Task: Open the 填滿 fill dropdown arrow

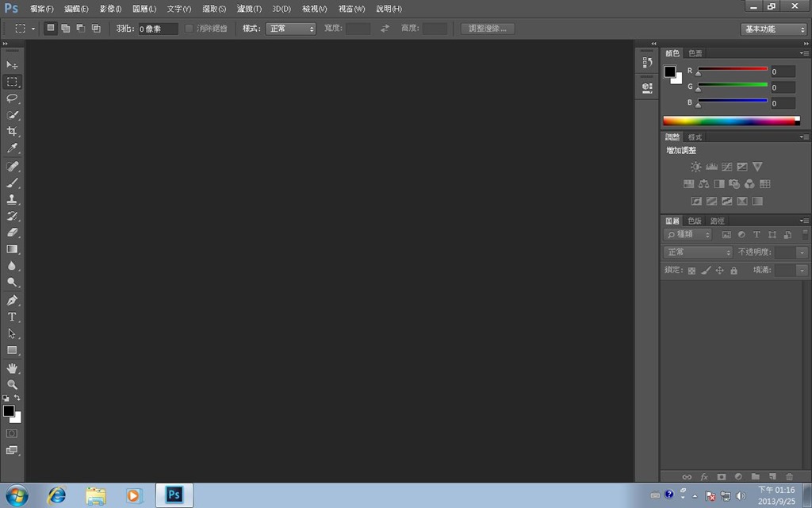Action: pos(802,271)
